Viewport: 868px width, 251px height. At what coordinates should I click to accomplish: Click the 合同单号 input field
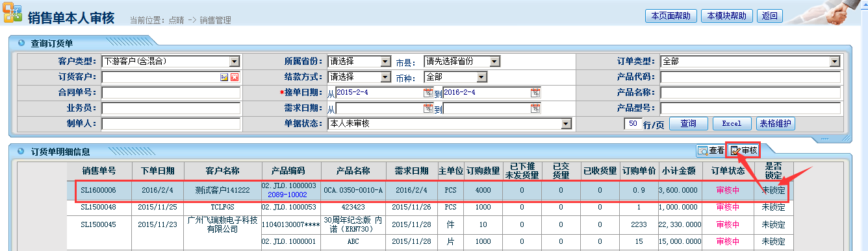[171, 93]
